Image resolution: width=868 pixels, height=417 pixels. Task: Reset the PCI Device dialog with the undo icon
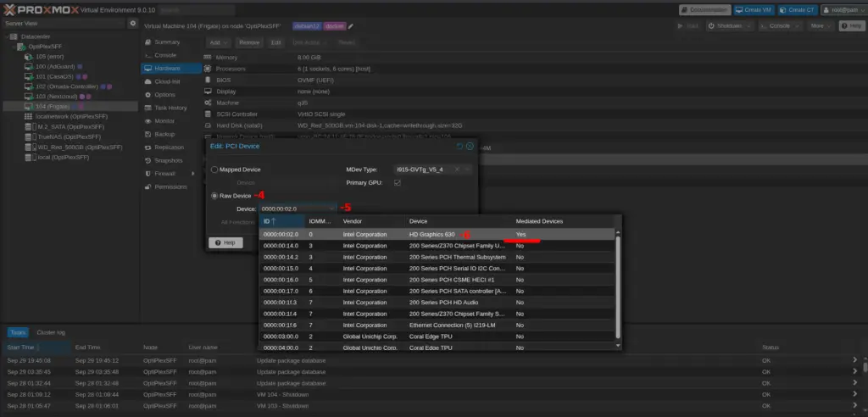tap(459, 147)
